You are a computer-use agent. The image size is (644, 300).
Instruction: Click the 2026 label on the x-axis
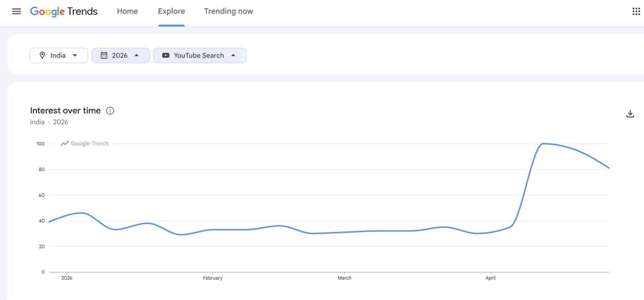tap(67, 278)
